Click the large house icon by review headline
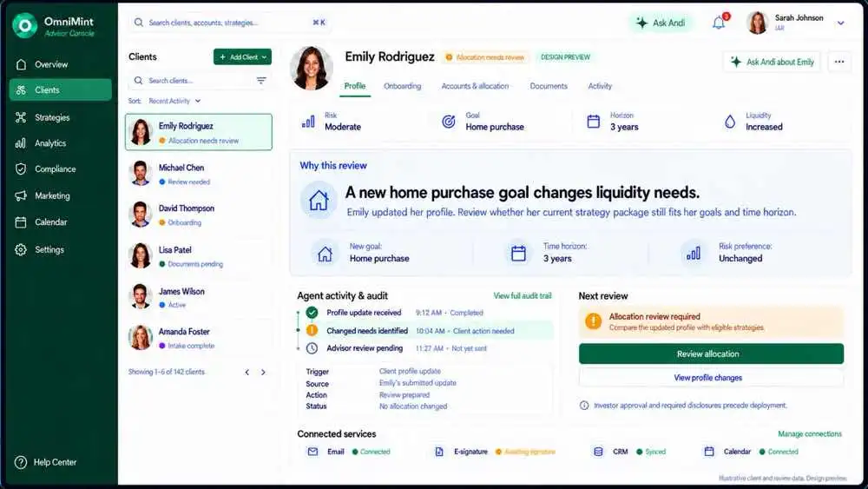 (319, 200)
